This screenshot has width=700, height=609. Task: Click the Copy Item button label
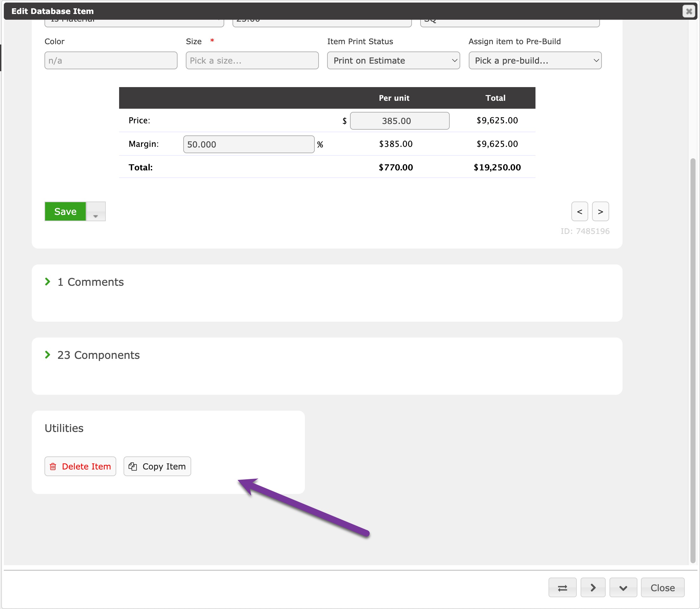pyautogui.click(x=164, y=466)
